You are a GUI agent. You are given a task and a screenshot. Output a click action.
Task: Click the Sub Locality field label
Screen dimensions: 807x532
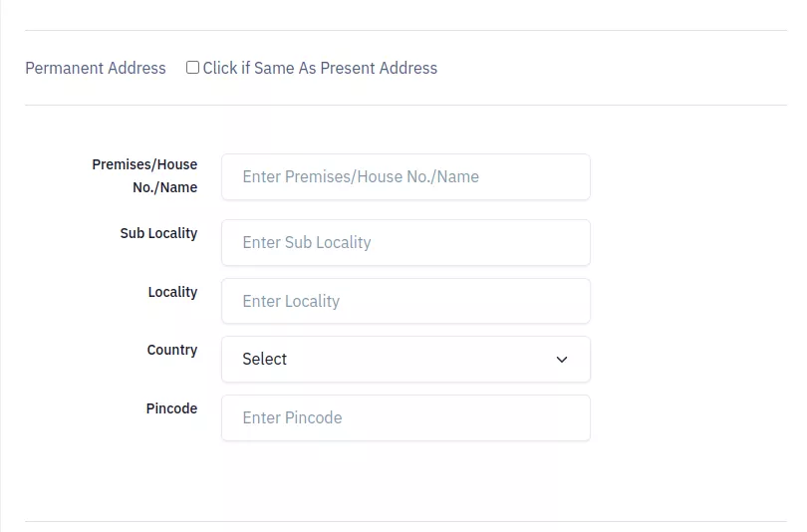pyautogui.click(x=158, y=233)
